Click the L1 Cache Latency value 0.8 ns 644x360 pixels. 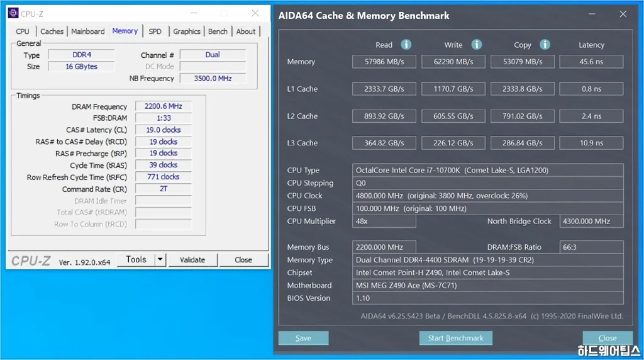coord(591,89)
